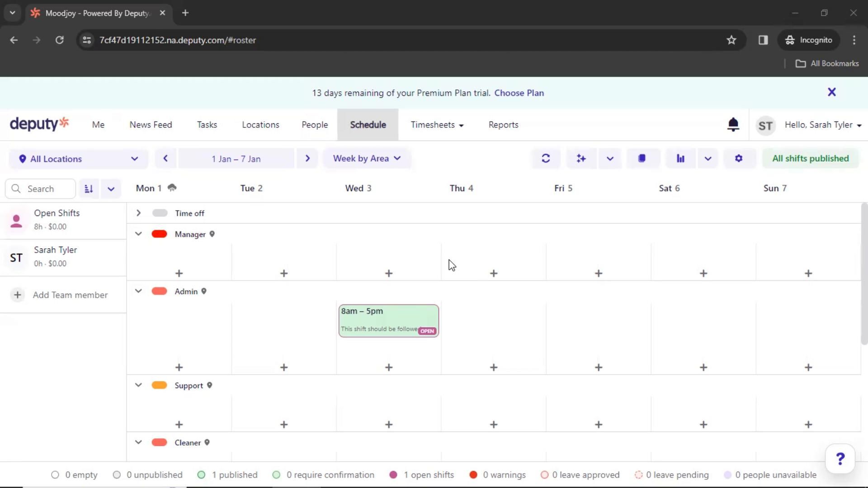This screenshot has height=488, width=868.
Task: Click the refresh schedule icon
Action: 546,159
